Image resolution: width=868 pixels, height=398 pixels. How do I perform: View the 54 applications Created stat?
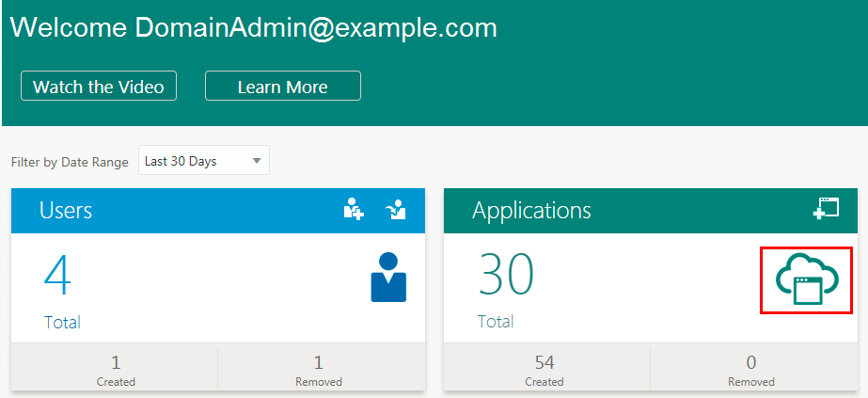[544, 369]
